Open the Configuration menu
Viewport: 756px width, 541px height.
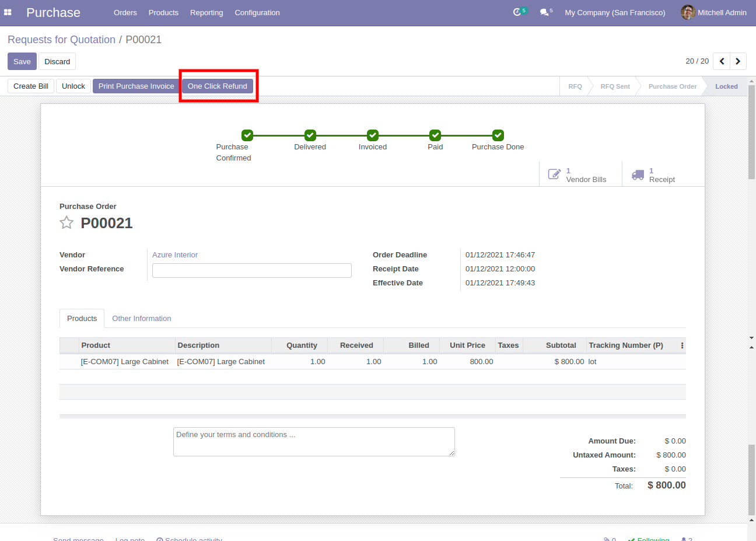[x=257, y=12]
